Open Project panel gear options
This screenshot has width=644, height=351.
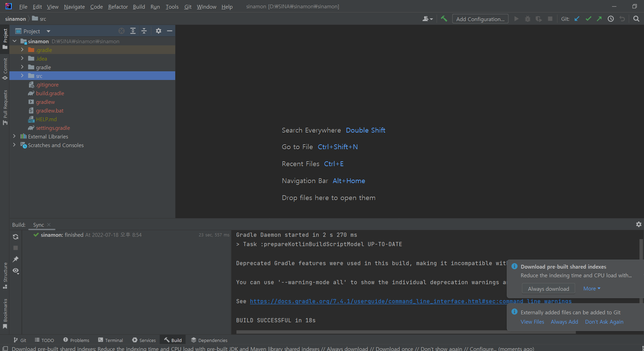[x=159, y=31]
